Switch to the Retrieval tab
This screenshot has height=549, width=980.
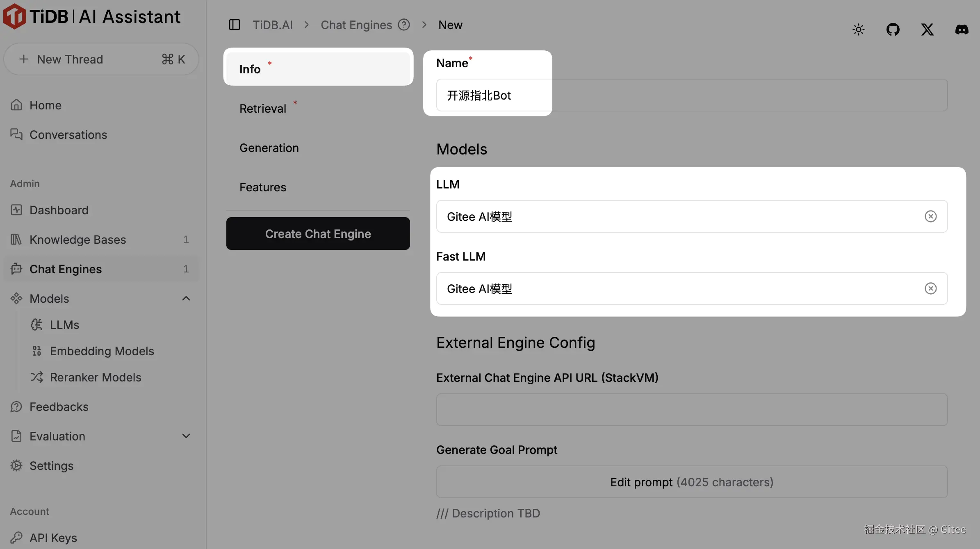pyautogui.click(x=263, y=109)
